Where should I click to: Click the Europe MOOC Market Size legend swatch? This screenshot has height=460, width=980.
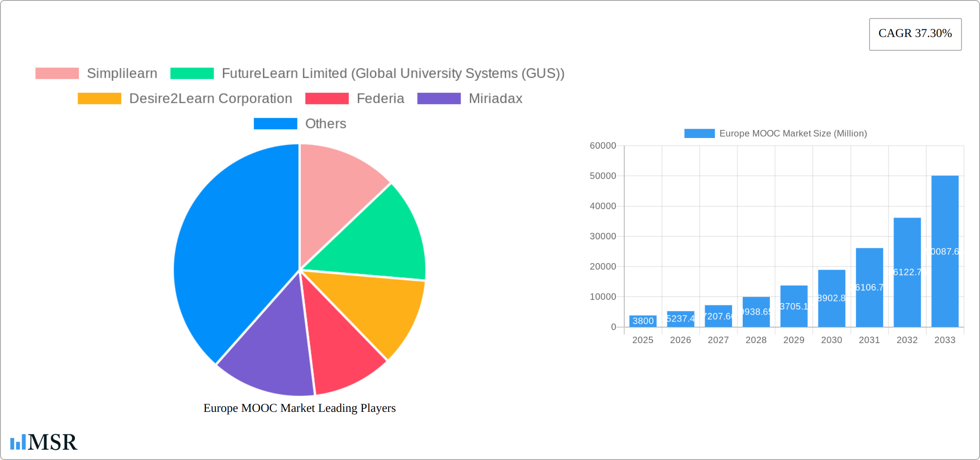(x=699, y=133)
